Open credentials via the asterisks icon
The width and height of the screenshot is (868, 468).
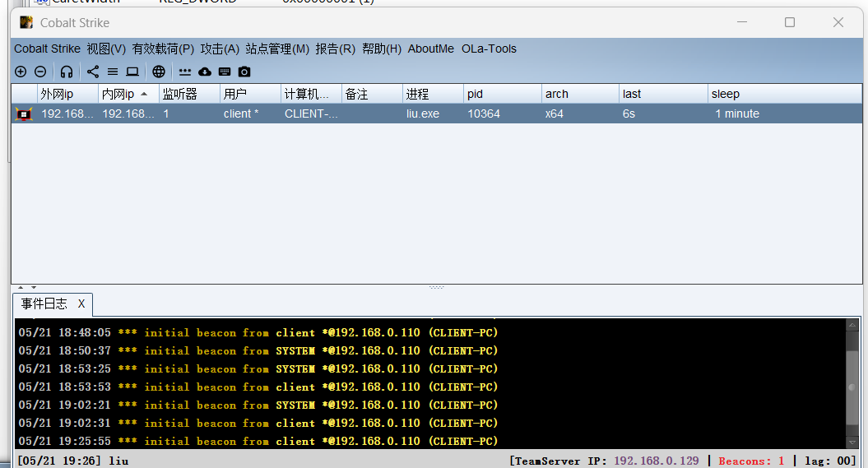185,72
